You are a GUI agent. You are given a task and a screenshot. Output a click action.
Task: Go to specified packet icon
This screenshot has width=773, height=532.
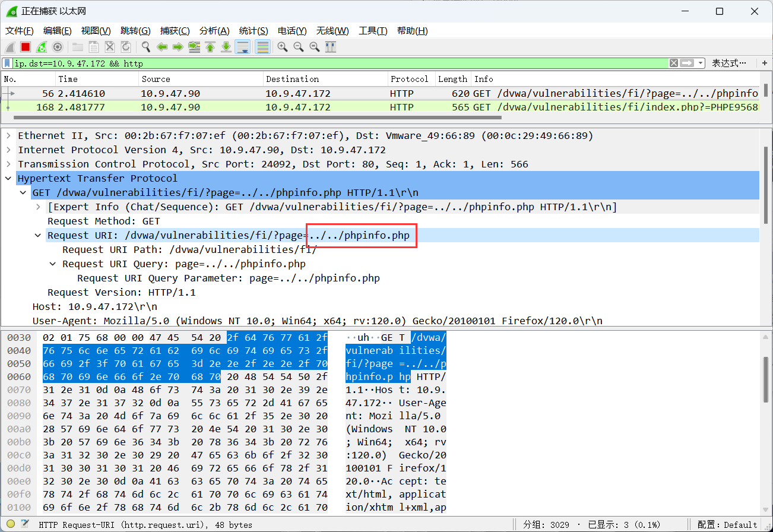tap(194, 47)
